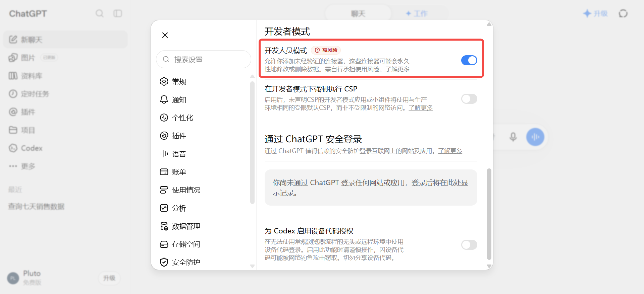Open 了解更多 link under ChatGPT 安全登录
The width and height of the screenshot is (644, 294).
(x=450, y=151)
